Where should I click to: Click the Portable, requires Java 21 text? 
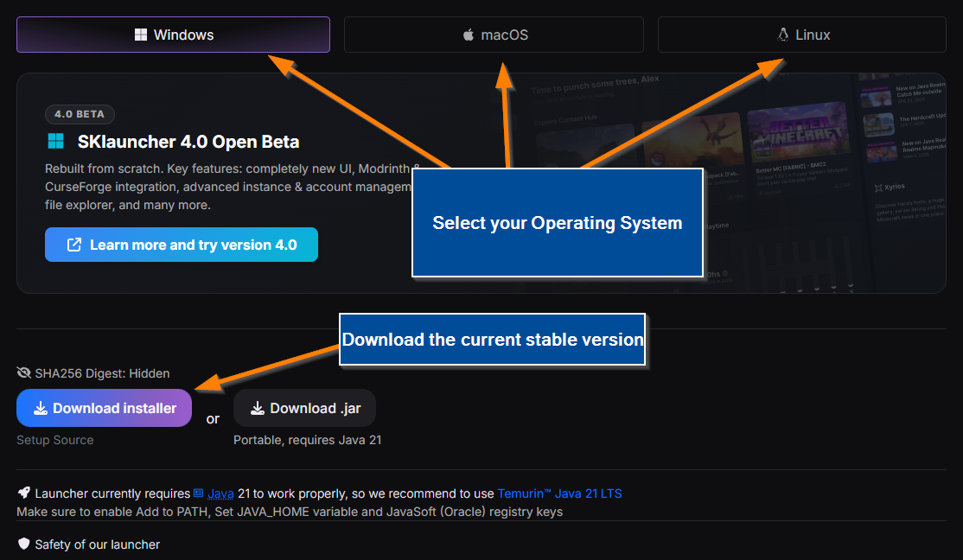(x=308, y=440)
